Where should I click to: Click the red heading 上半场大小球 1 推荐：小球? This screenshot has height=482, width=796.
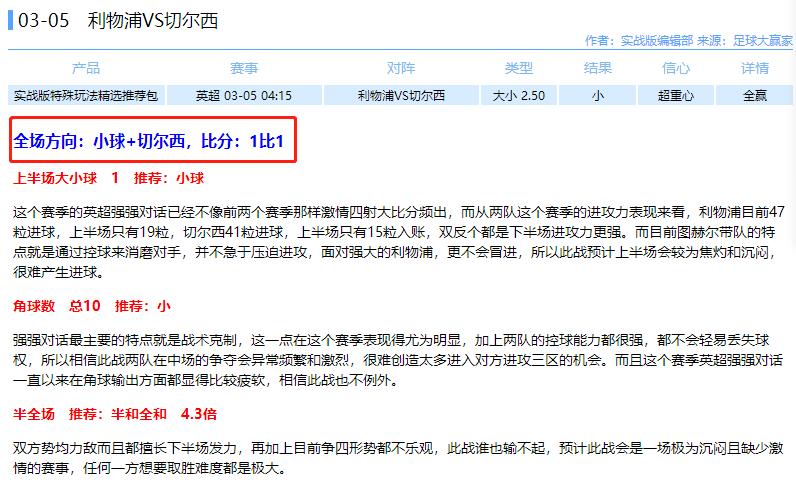pos(109,178)
